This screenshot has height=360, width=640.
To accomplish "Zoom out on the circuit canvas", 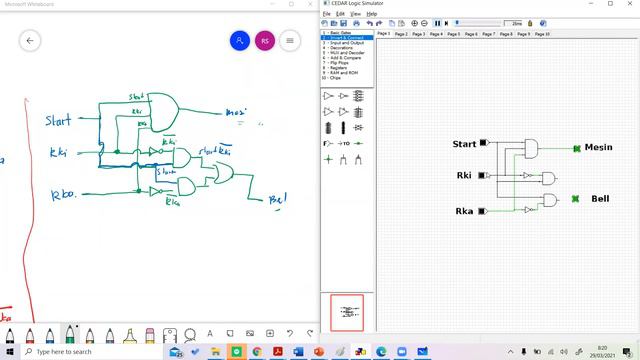I will (424, 23).
